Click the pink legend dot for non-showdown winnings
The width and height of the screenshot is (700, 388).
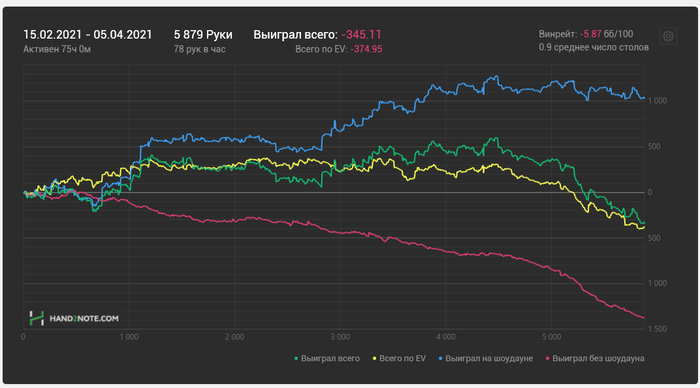pos(548,359)
